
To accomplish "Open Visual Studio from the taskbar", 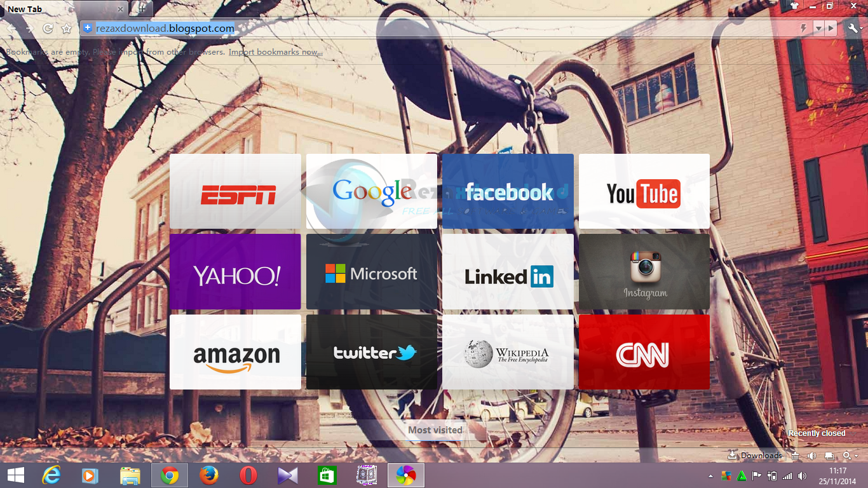I will (287, 475).
